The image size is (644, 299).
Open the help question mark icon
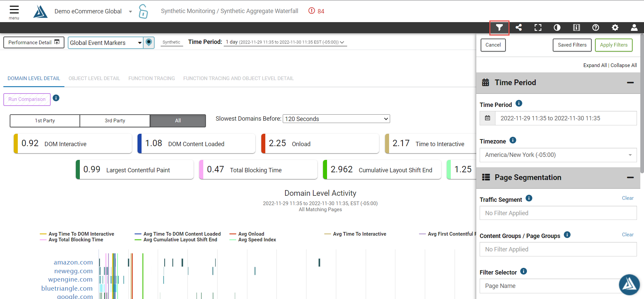(596, 27)
